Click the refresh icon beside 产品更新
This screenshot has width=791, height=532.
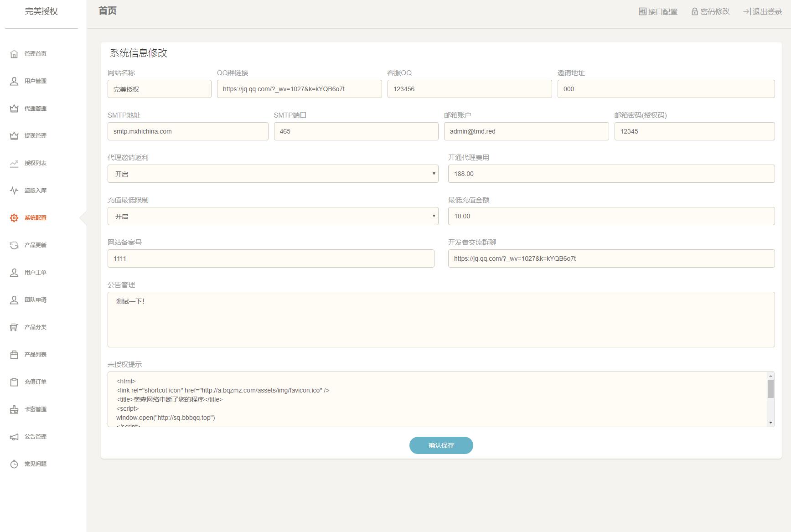[14, 245]
